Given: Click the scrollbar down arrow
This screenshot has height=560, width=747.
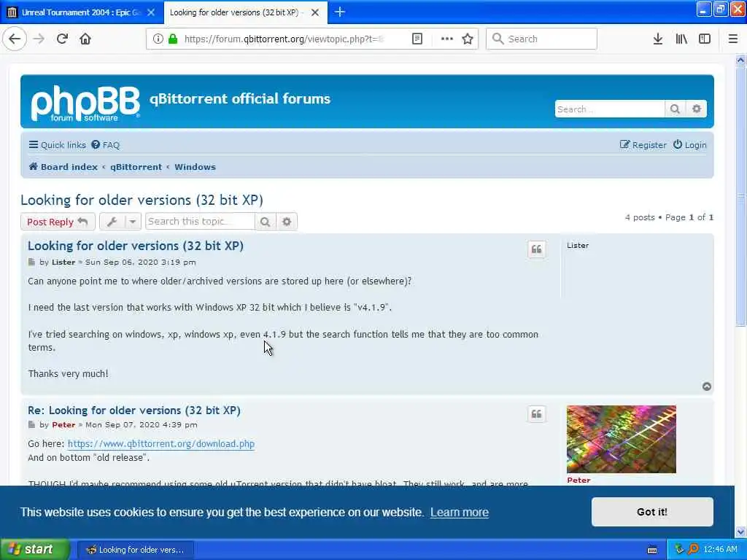Looking at the screenshot, I should tap(740, 532).
